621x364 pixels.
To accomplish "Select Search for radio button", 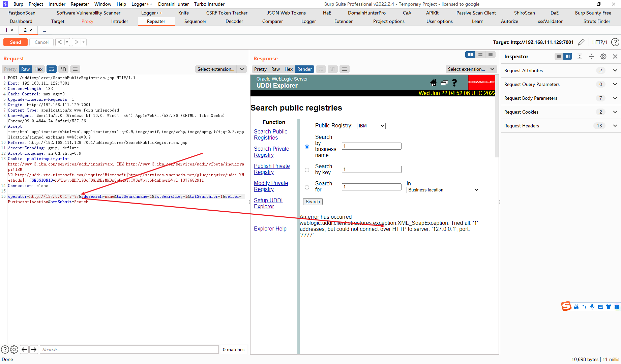I will pos(307,187).
